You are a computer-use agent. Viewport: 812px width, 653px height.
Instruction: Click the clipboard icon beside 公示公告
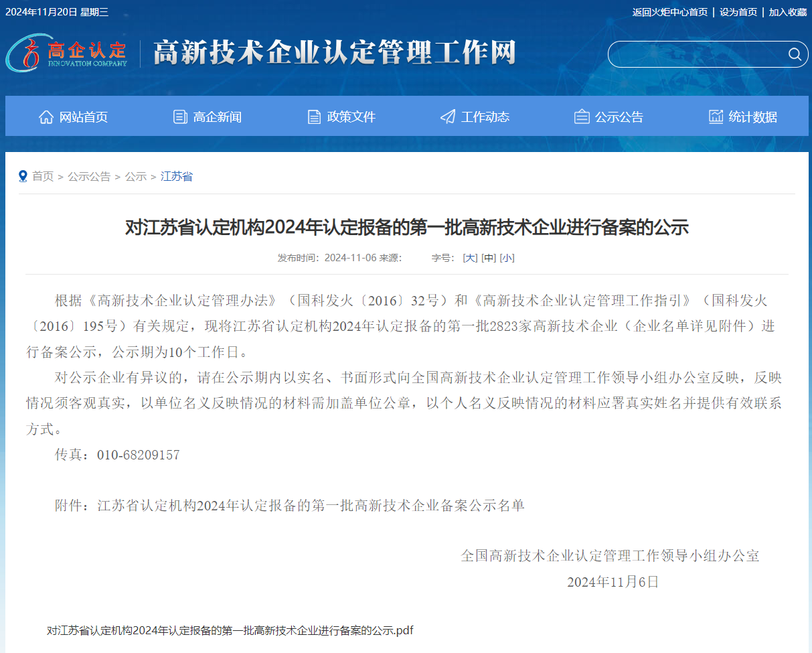point(582,117)
